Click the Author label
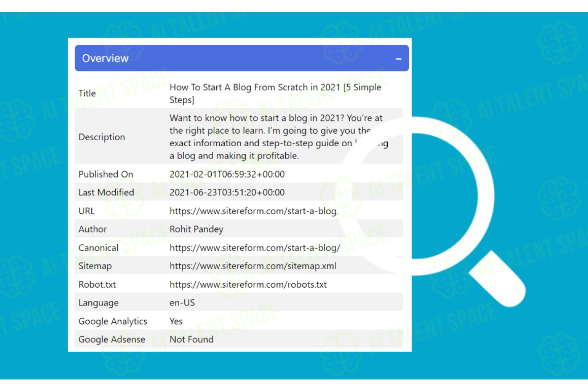588x392 pixels. click(93, 229)
